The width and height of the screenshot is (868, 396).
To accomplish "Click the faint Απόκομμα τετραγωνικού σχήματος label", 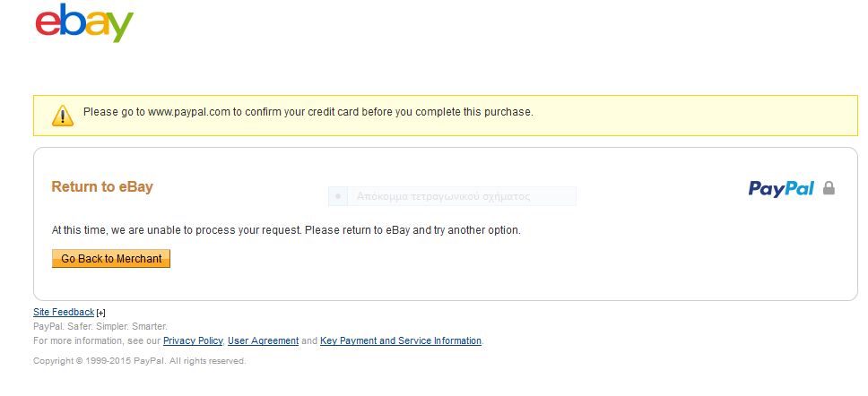I will click(443, 196).
